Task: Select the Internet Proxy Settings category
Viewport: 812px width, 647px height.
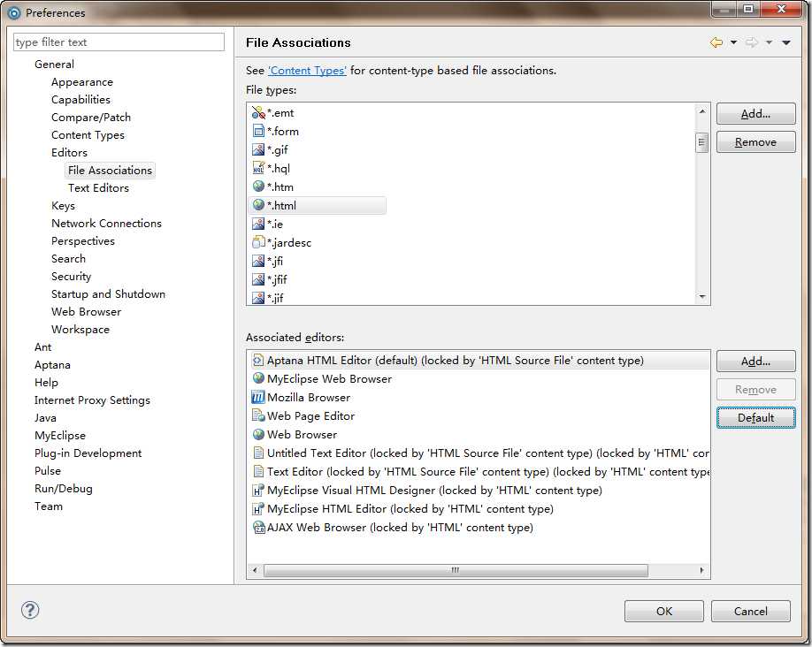Action: coord(92,400)
